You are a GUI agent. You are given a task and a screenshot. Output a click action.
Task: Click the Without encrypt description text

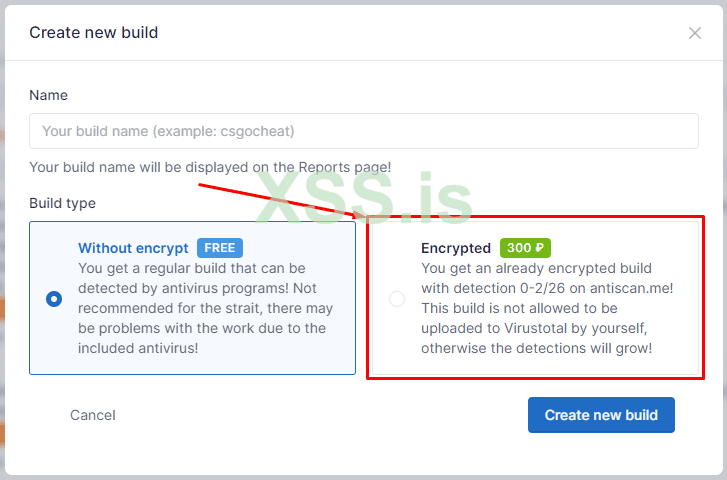pyautogui.click(x=205, y=309)
